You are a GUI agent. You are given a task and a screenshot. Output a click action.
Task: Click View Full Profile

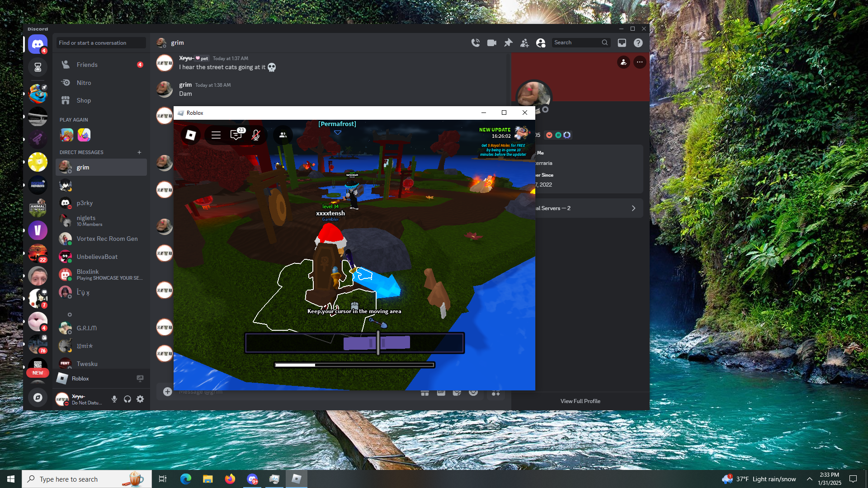pyautogui.click(x=580, y=401)
